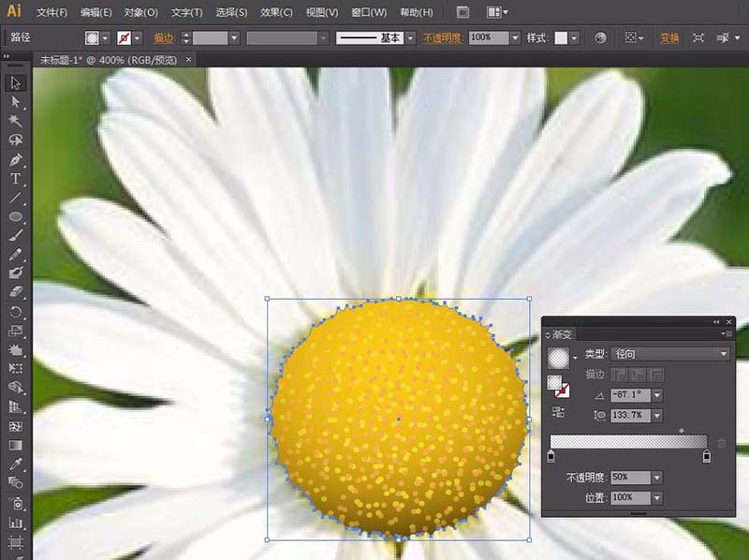Open the aspect ratio dropdown arrow
The width and height of the screenshot is (749, 560).
657,416
